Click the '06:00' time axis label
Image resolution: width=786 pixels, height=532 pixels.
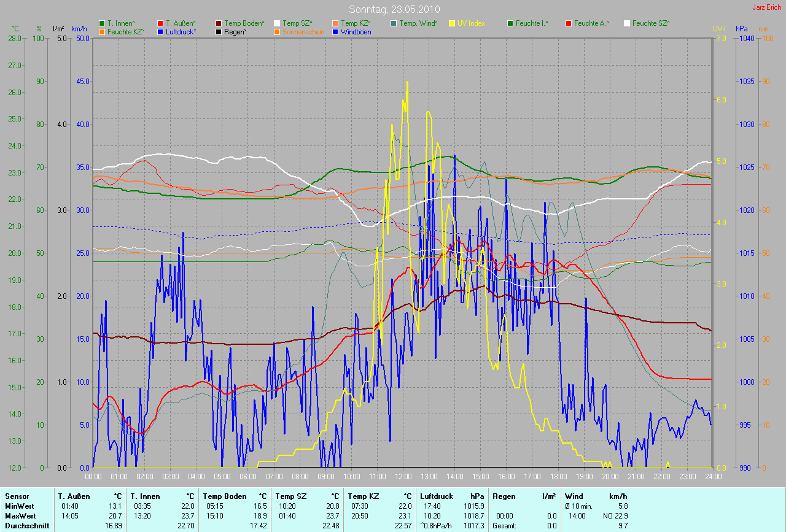click(x=248, y=476)
